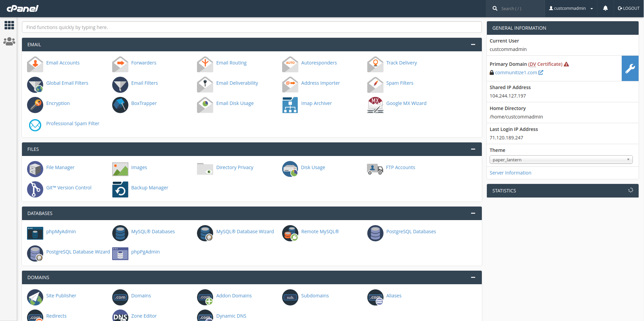The image size is (644, 321).
Task: Click the home grid icon in sidebar
Action: (x=9, y=25)
